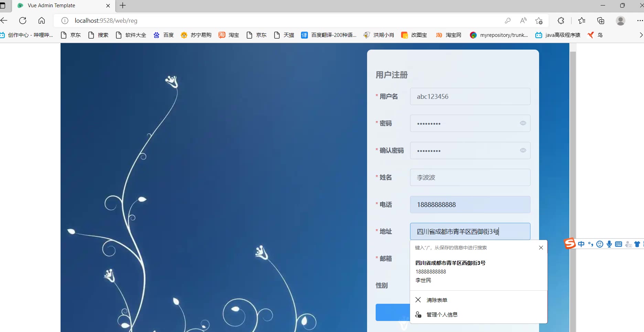Focus the 姓名 input field
The height and width of the screenshot is (332, 644).
(470, 177)
